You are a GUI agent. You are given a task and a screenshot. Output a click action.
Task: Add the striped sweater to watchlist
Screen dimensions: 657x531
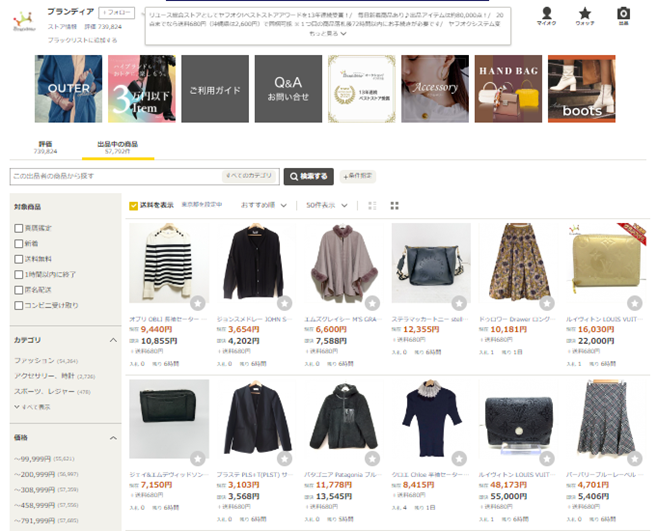198,303
